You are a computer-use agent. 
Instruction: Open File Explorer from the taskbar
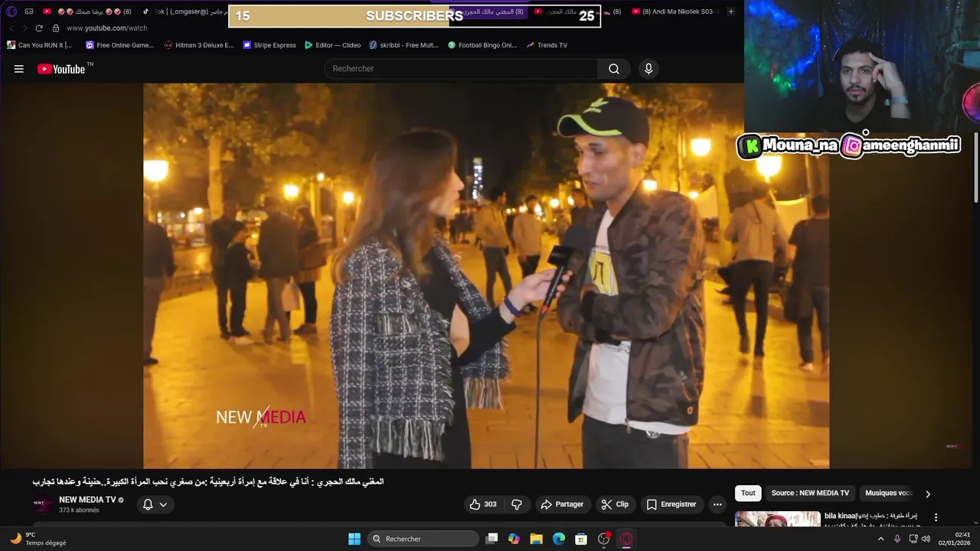click(x=536, y=539)
